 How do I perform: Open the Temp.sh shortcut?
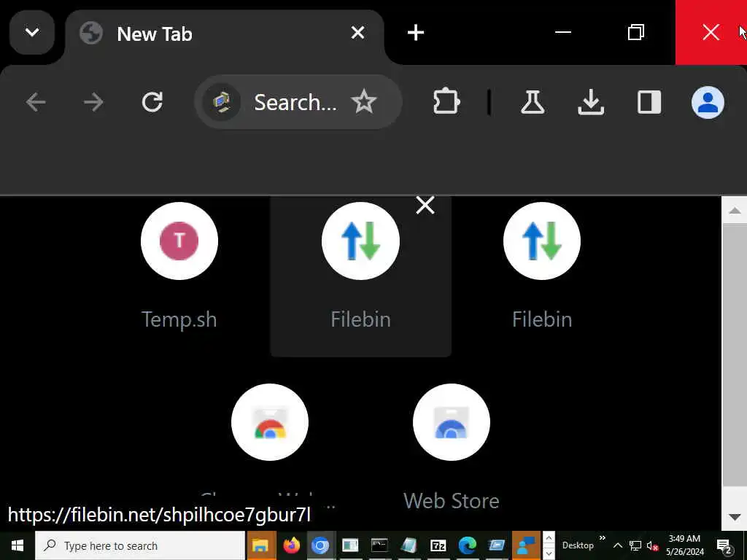click(x=179, y=267)
